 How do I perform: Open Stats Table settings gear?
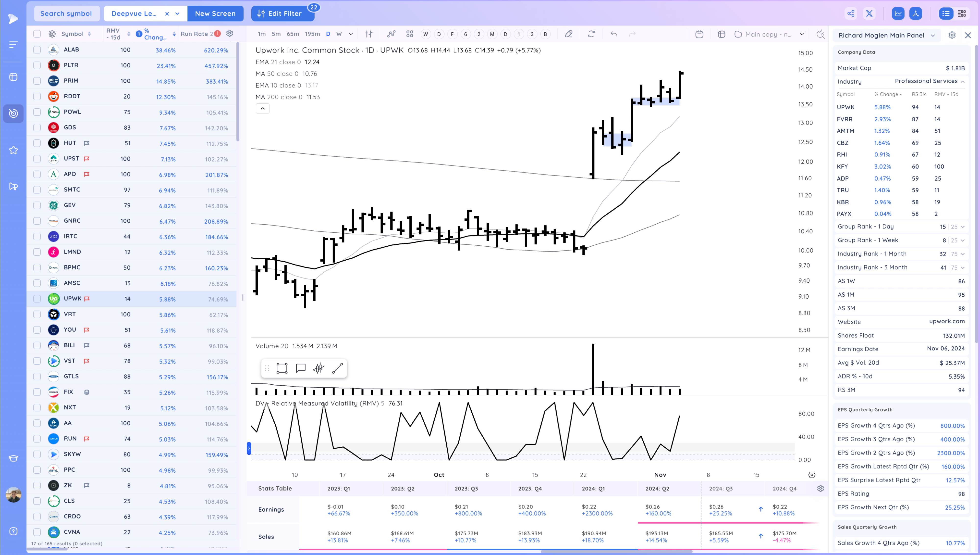[x=821, y=488]
